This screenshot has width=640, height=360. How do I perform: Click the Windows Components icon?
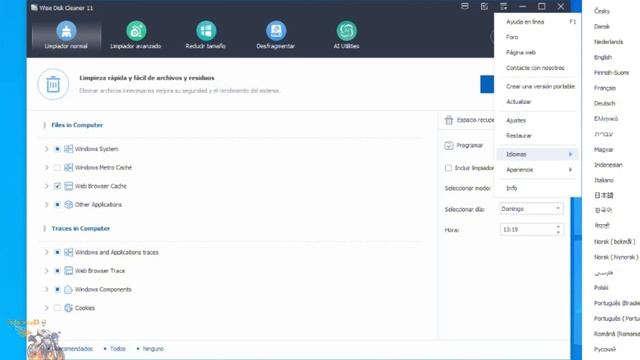tap(68, 289)
